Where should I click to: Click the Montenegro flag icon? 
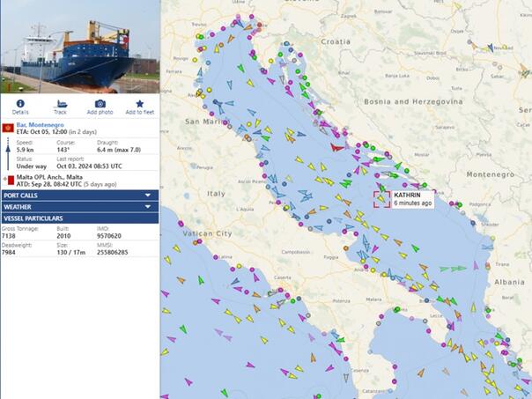[9, 128]
